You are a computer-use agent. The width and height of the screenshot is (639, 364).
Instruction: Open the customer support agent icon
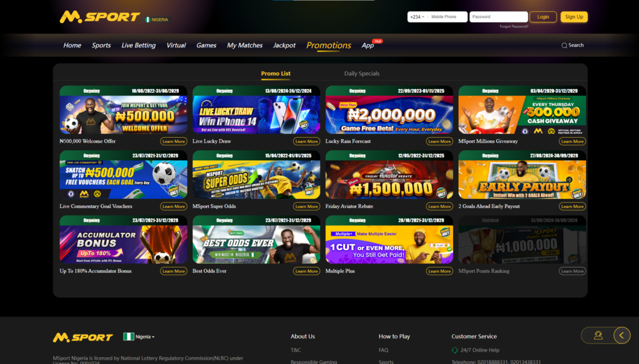click(598, 335)
